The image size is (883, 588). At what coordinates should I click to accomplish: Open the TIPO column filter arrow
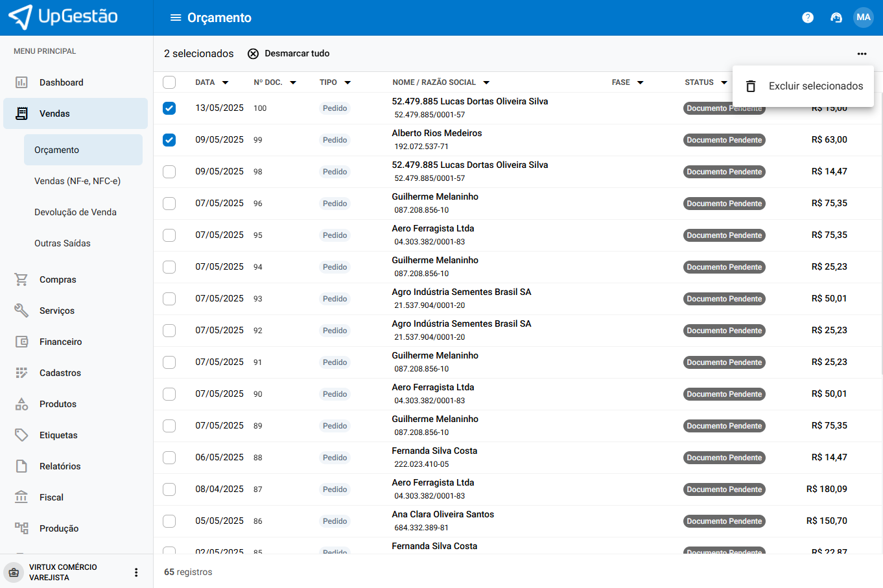click(347, 83)
